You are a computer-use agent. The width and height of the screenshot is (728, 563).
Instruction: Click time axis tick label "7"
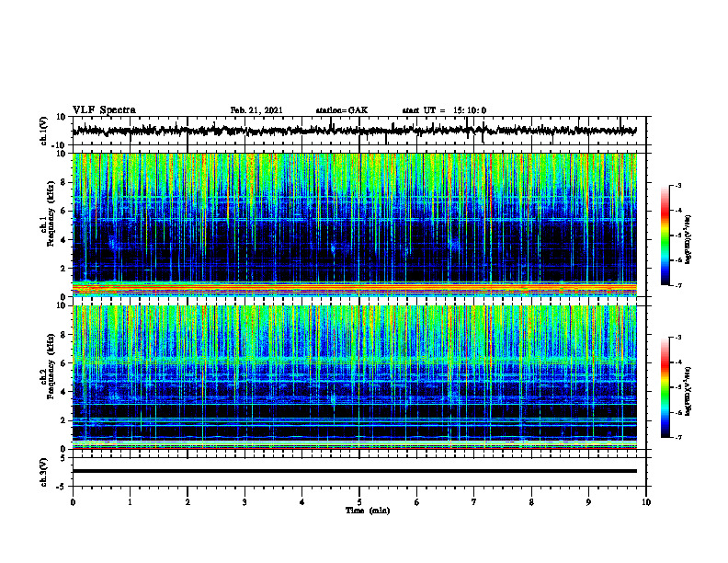click(x=474, y=502)
